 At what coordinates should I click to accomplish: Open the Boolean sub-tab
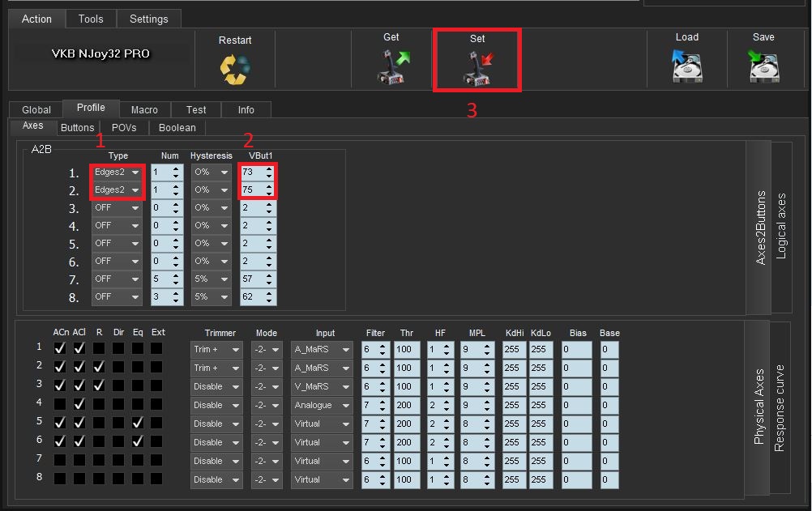point(177,128)
